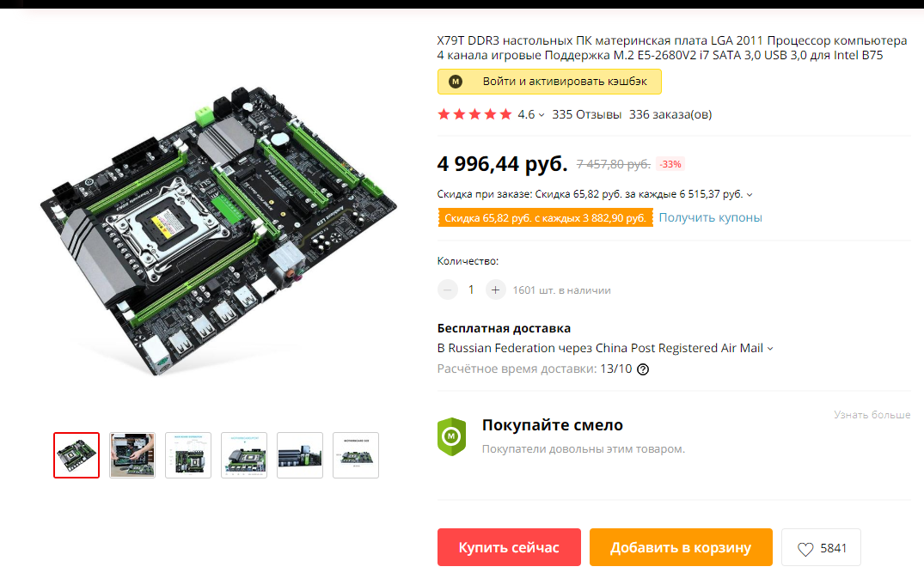
Task: Open the 335 Отзывы reviews link
Action: [x=586, y=114]
